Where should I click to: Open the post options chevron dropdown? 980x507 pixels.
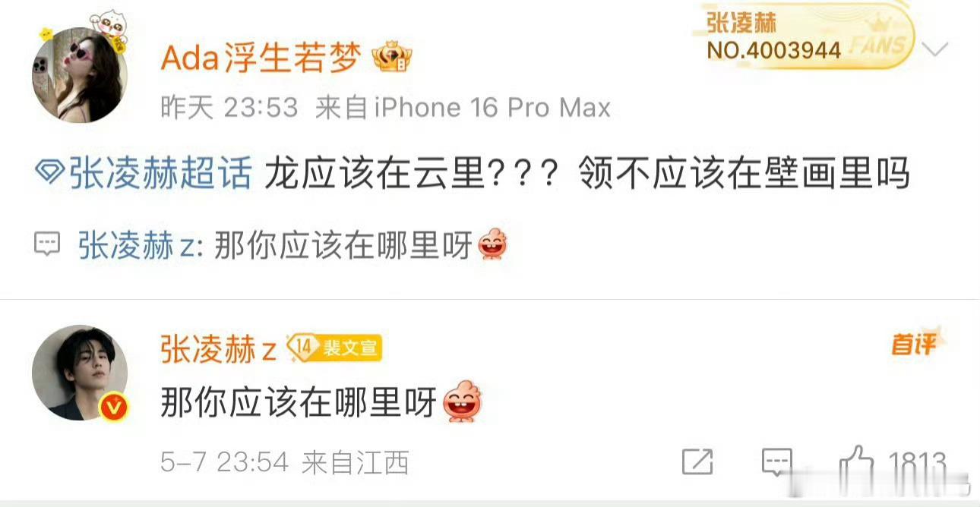click(934, 51)
